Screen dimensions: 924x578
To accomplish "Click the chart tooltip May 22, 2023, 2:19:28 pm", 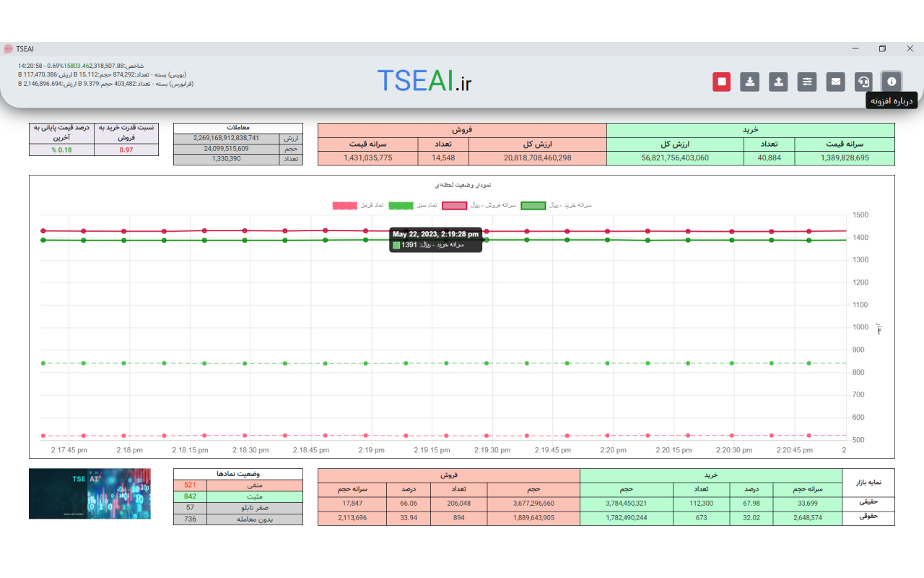I will 436,239.
